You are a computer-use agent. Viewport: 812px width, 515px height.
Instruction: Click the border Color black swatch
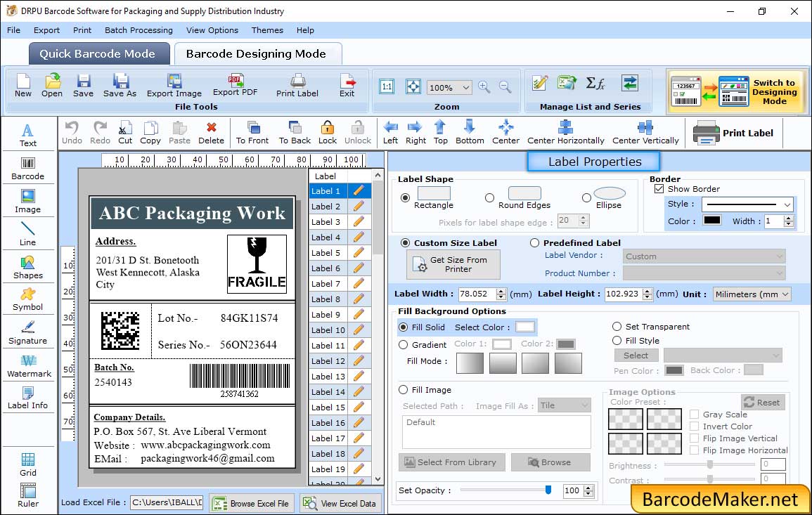(x=712, y=220)
